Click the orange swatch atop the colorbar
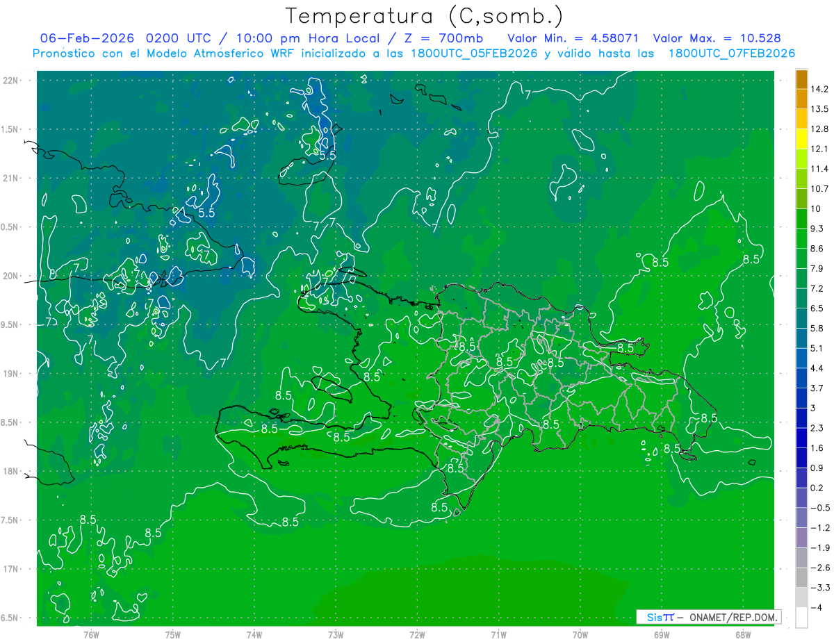This screenshot has width=834, height=644. click(x=801, y=79)
